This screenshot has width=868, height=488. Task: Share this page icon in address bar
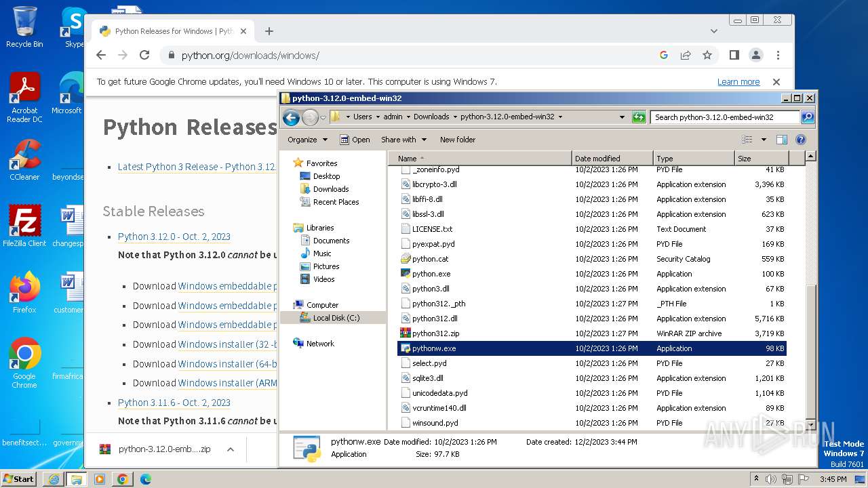pos(686,56)
